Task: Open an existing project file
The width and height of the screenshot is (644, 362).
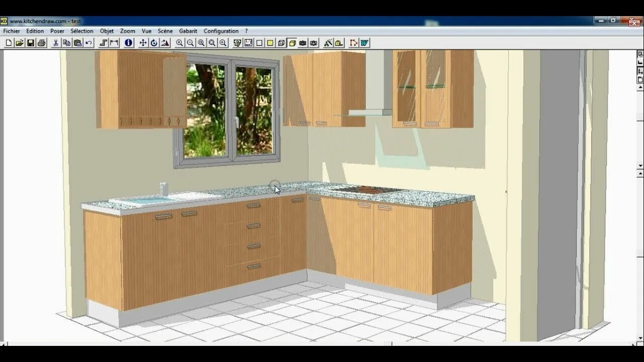Action: 19,43
